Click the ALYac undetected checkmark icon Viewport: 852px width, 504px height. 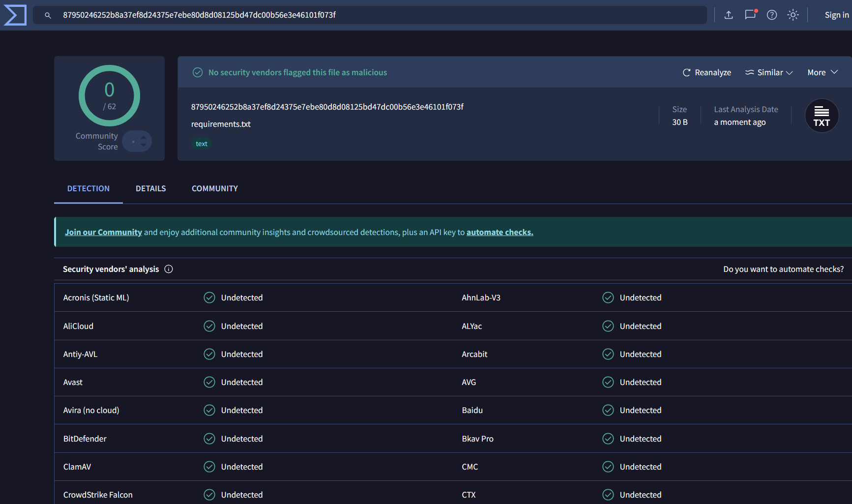point(608,326)
